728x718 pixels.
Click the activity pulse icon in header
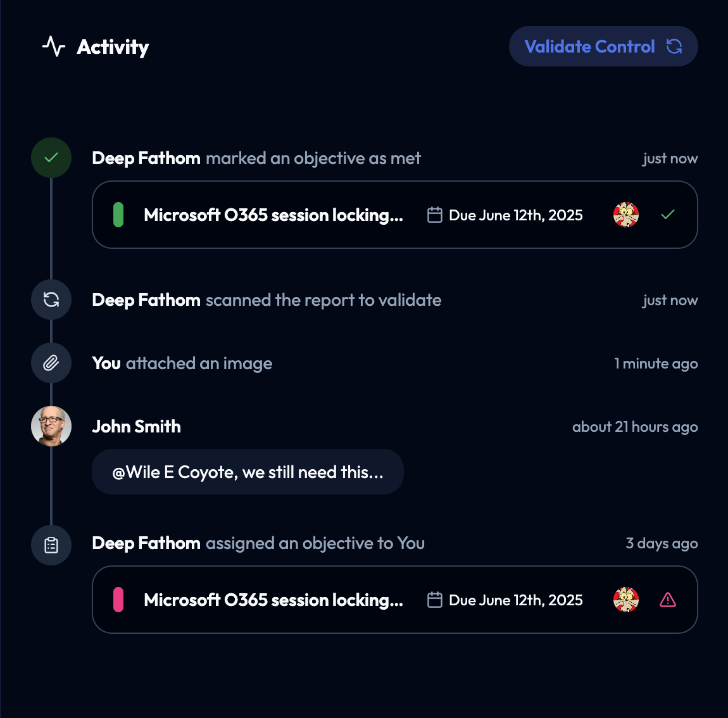(54, 46)
